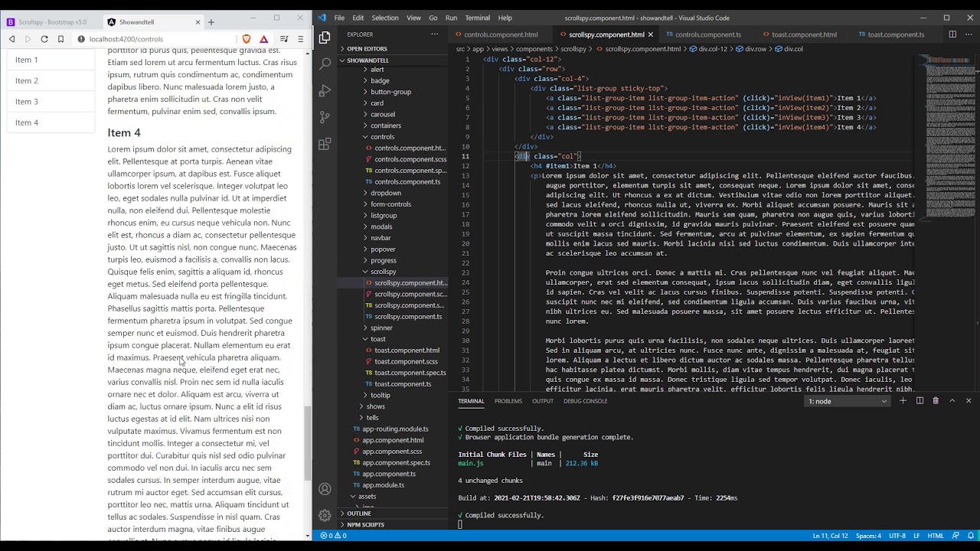
Task: Expand the NPM SCRIPTS section
Action: (365, 524)
